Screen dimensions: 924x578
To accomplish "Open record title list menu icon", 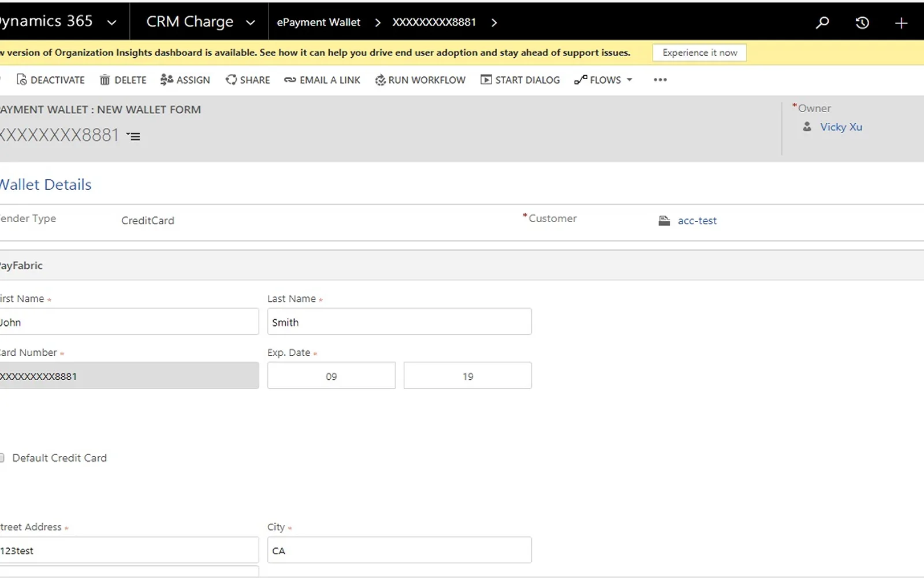I will 133,136.
